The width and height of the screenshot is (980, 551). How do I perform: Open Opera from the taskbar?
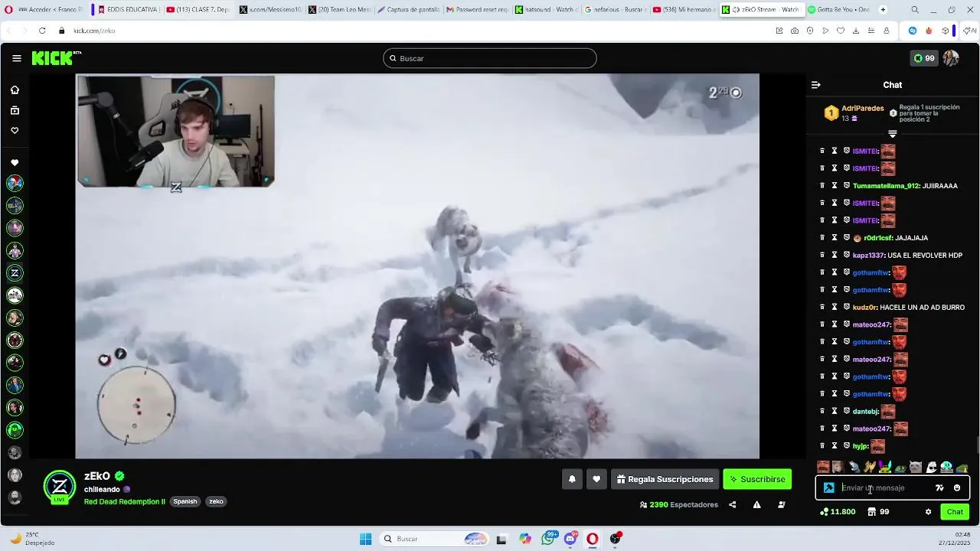(593, 539)
